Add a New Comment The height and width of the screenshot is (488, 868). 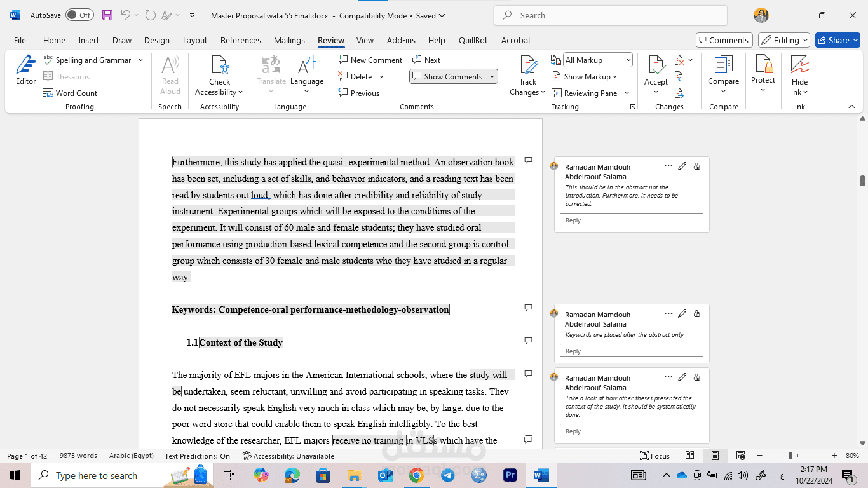point(370,60)
